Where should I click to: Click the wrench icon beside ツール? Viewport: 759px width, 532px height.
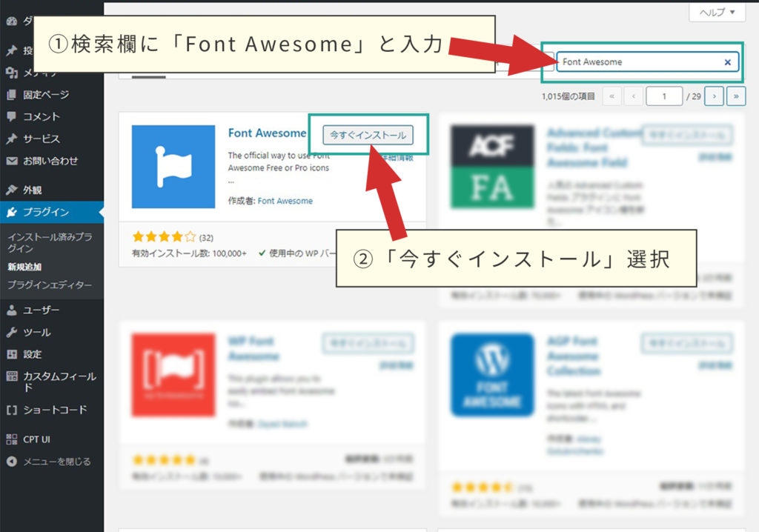click(x=12, y=332)
